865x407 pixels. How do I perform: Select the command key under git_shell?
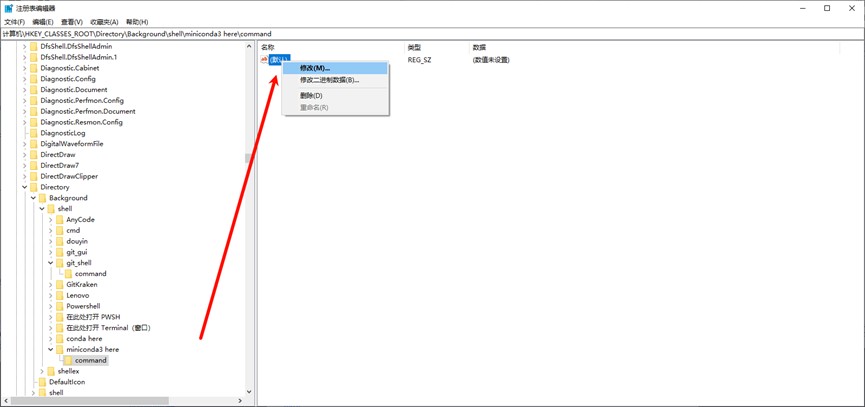(90, 274)
